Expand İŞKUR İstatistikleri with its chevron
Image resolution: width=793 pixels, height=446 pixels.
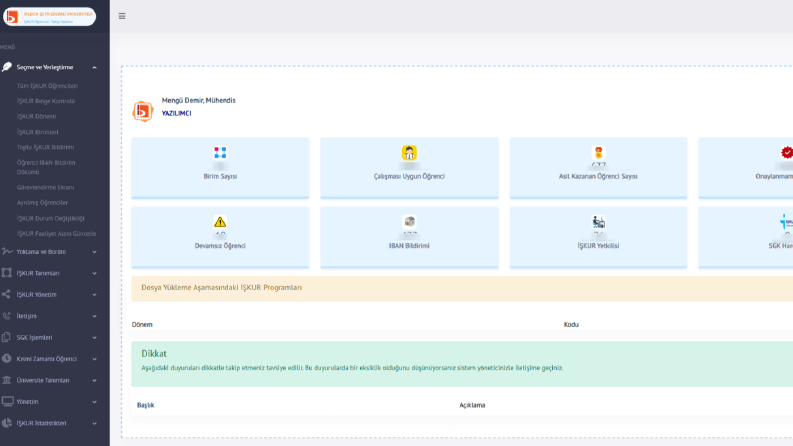(x=95, y=423)
